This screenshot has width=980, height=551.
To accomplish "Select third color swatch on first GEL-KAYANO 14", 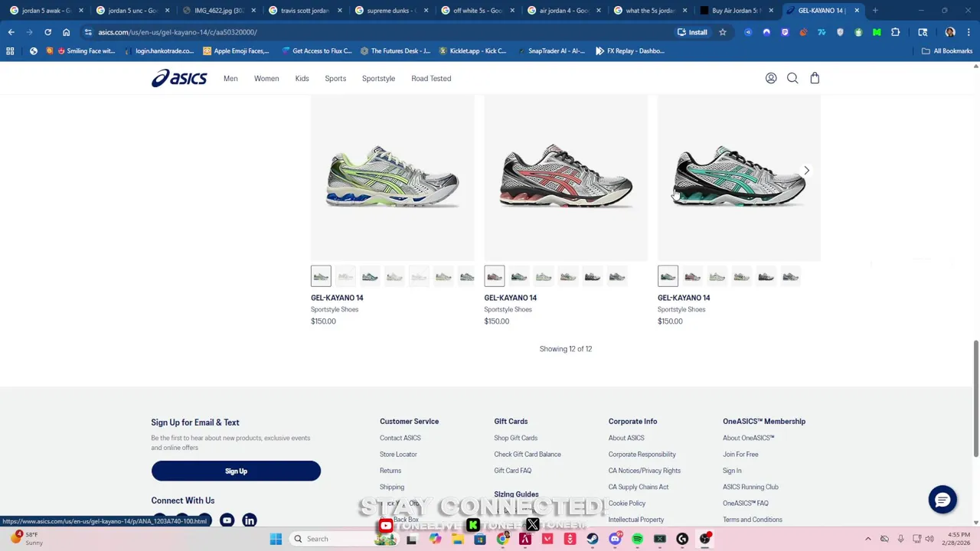I will [370, 276].
